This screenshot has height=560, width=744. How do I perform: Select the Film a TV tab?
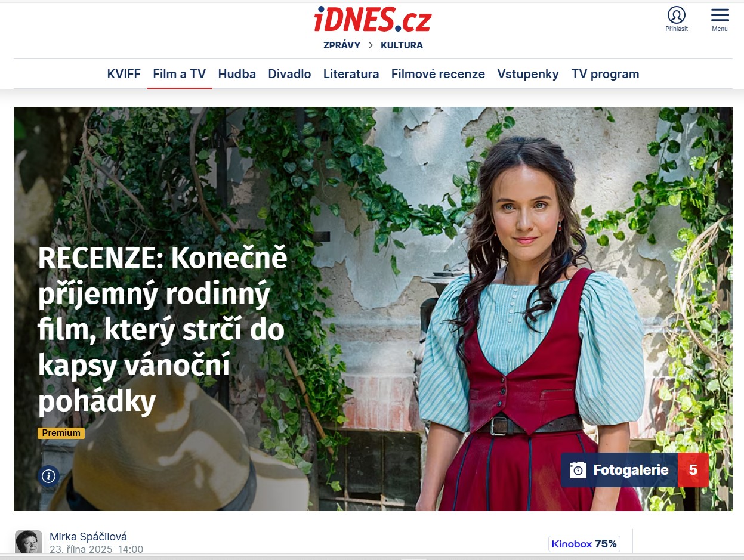click(180, 74)
